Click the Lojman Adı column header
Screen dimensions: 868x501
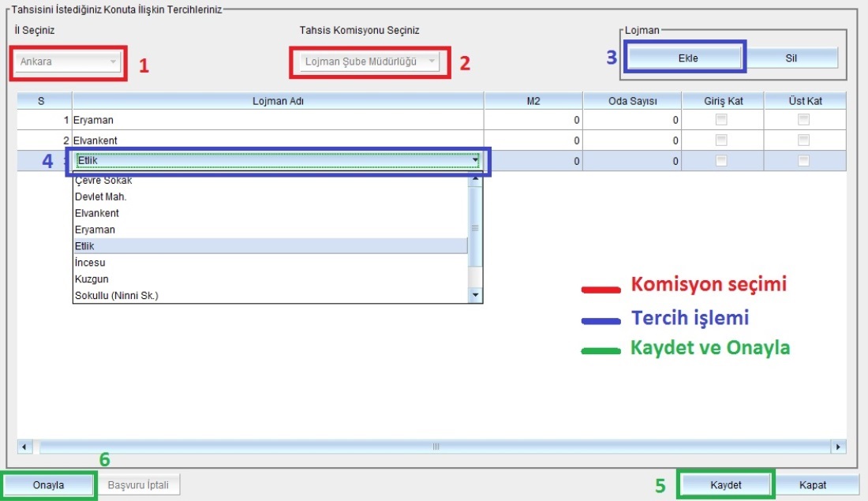coord(278,100)
